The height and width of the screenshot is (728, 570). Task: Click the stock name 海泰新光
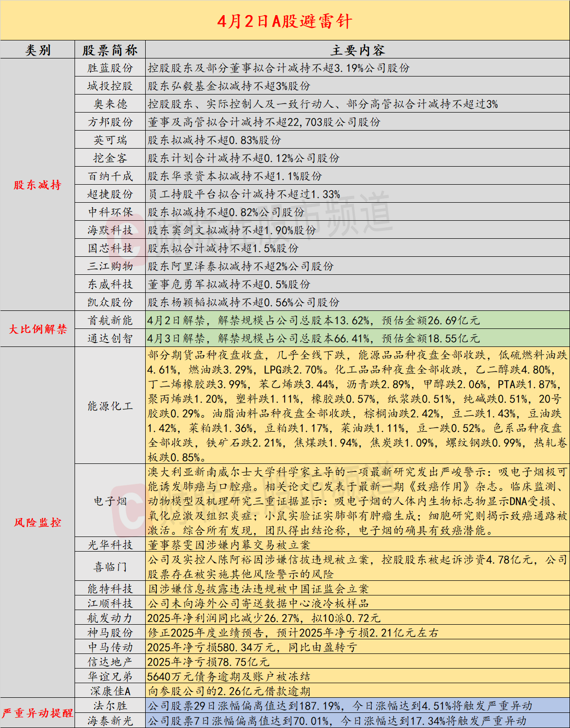(x=110, y=721)
